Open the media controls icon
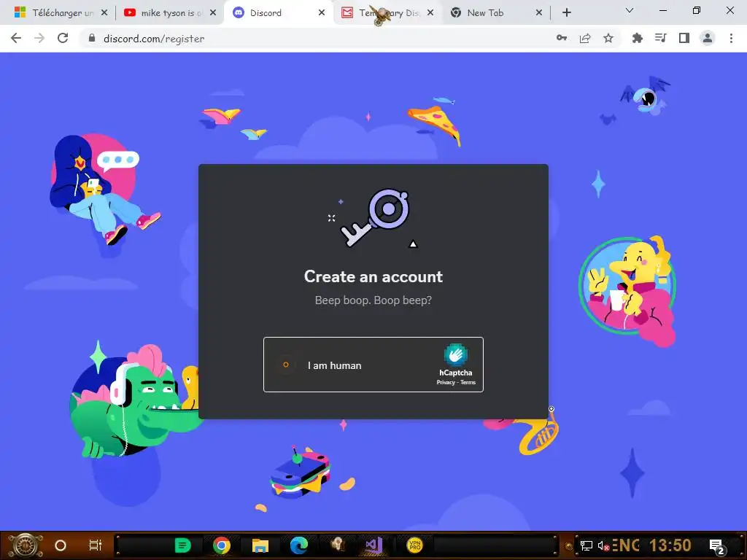The width and height of the screenshot is (747, 560). click(660, 38)
